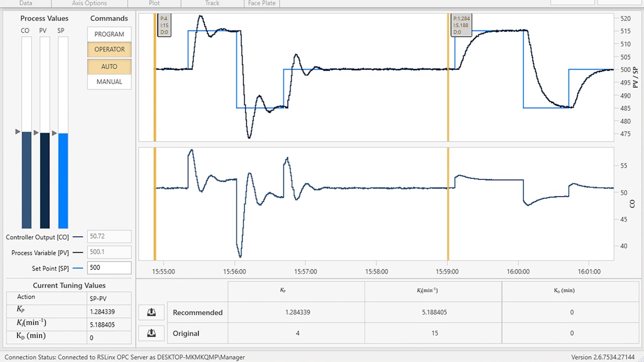Image resolution: width=644 pixels, height=362 pixels.
Task: Apply the Recommended tuning values via upload icon
Action: pos(151,312)
